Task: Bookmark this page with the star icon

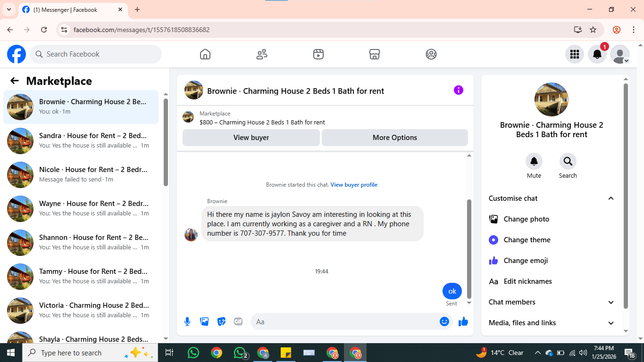Action: (x=593, y=30)
